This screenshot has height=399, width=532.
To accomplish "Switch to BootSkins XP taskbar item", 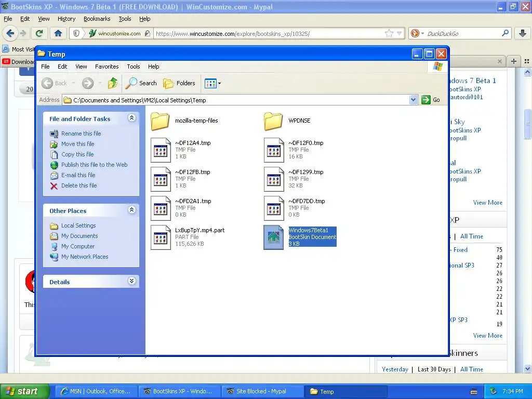I will pyautogui.click(x=179, y=391).
